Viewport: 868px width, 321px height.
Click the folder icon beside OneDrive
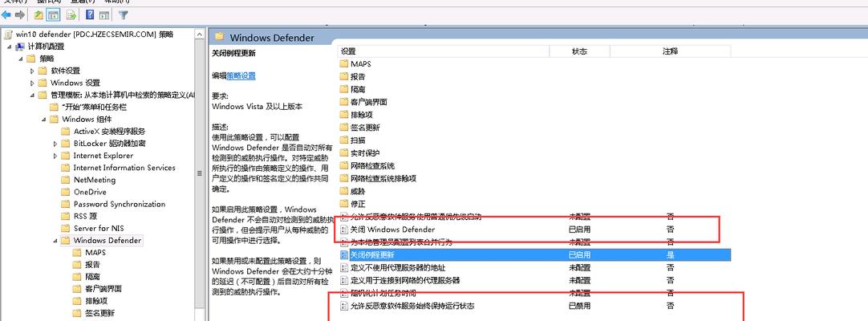(65, 192)
